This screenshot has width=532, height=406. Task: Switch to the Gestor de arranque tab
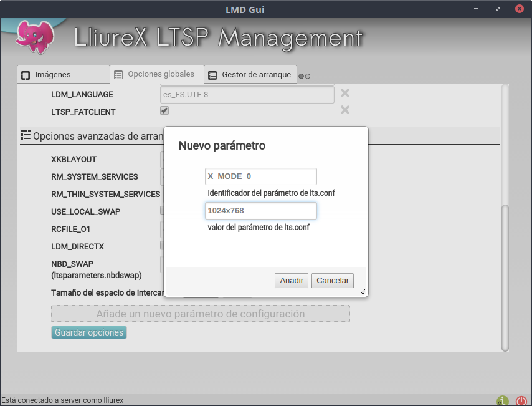tap(250, 75)
